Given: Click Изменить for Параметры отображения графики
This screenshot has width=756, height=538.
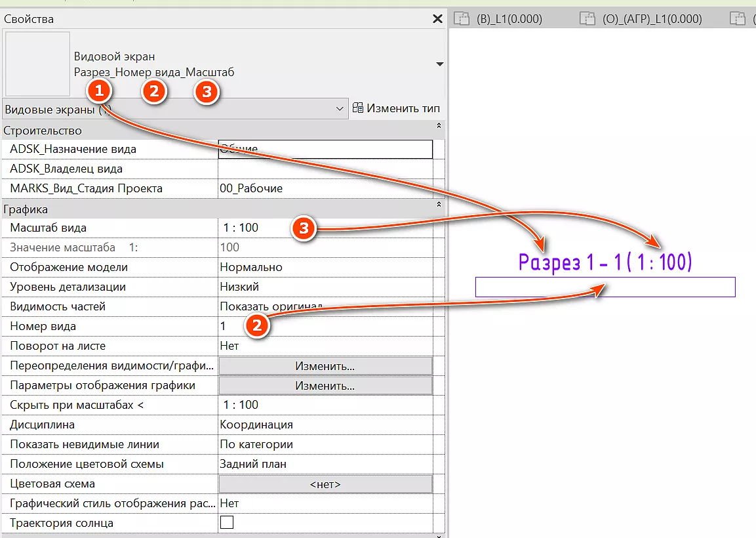Looking at the screenshot, I should pyautogui.click(x=325, y=385).
